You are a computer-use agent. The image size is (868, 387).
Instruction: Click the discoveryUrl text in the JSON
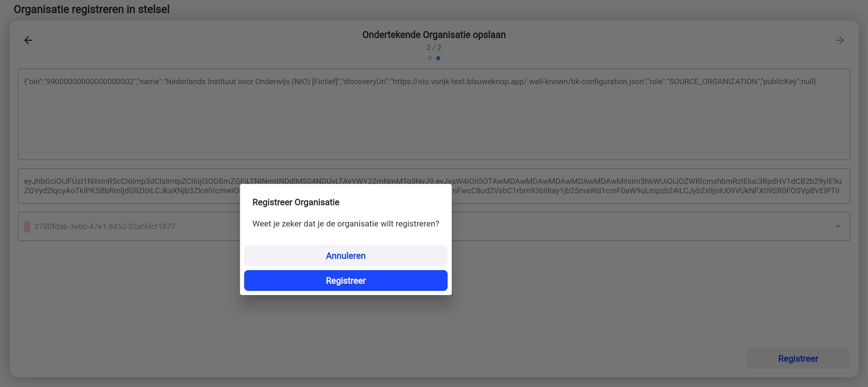[x=367, y=81]
